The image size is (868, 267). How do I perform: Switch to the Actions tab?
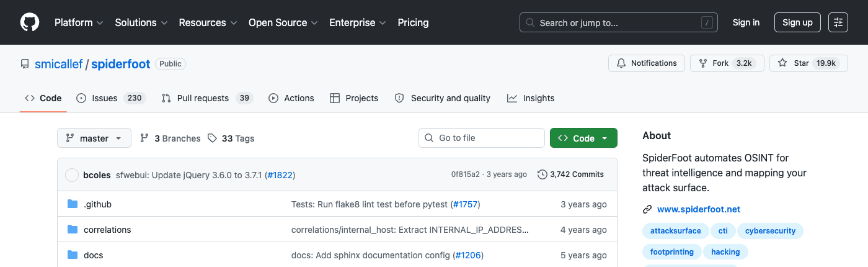tap(291, 98)
